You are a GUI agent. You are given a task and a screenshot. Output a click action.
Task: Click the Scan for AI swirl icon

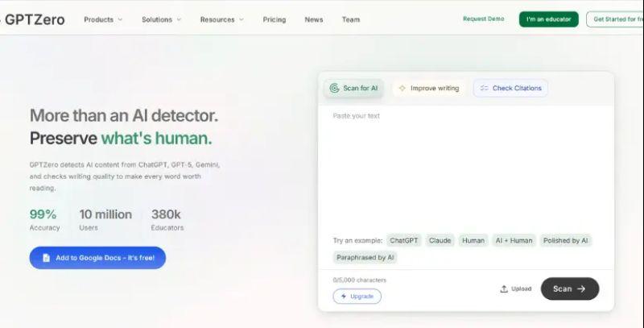[334, 88]
